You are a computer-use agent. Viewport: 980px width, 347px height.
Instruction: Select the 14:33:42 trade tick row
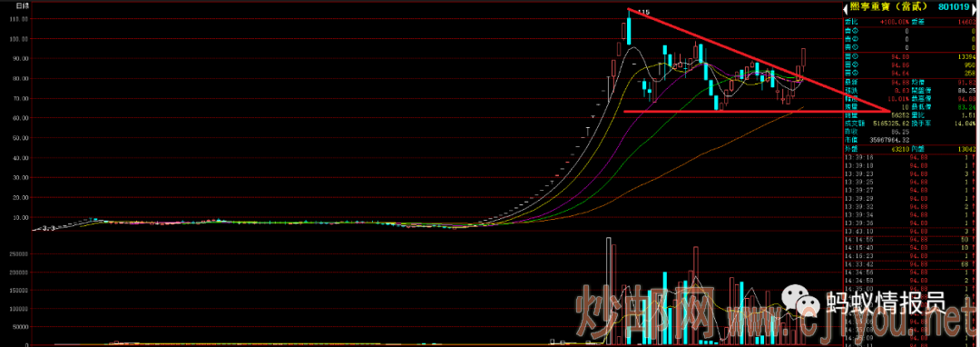[x=911, y=263]
